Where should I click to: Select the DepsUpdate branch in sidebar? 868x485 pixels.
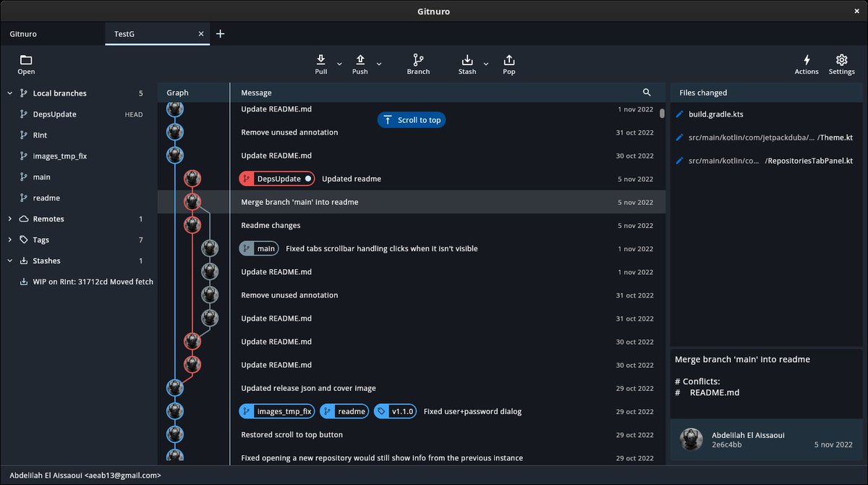pos(78,114)
